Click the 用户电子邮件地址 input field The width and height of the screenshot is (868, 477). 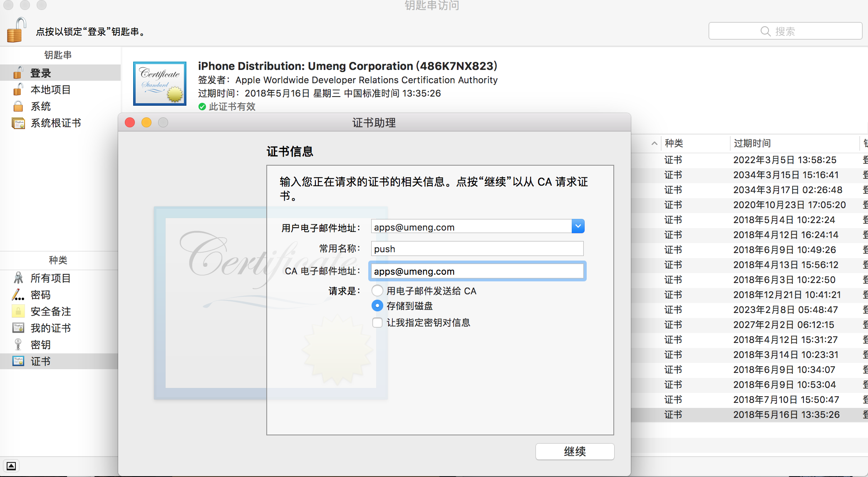click(x=471, y=226)
